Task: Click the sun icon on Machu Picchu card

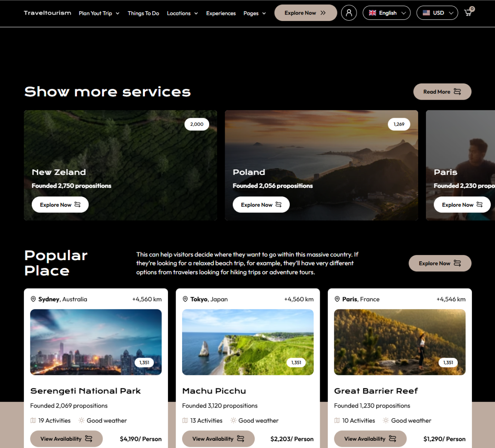Action: 233,421
